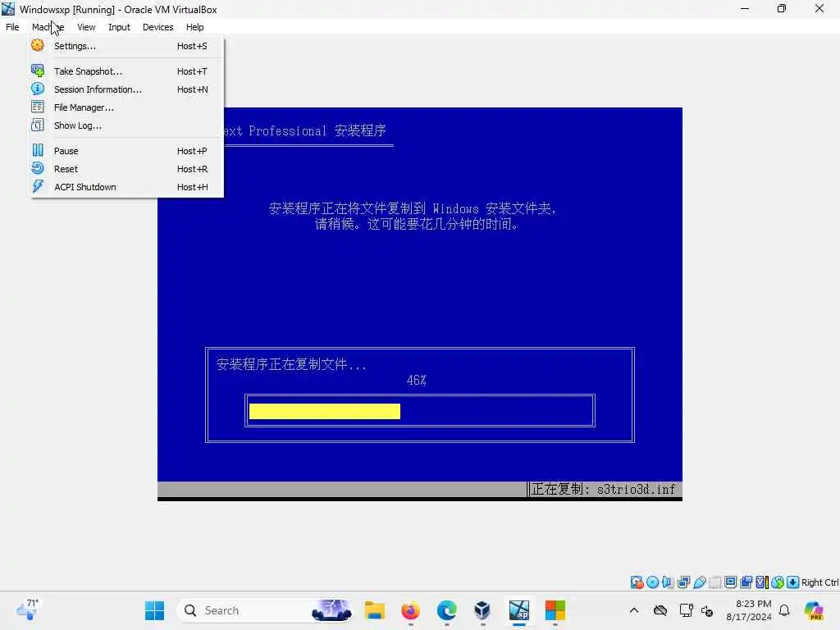Click the crossed-out cloud tray icon
This screenshot has height=630, width=840.
point(660,610)
